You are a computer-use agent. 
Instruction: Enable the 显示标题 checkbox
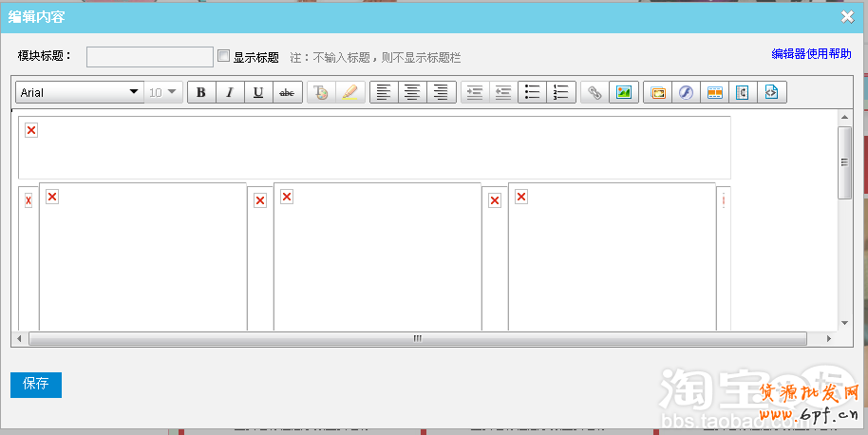pos(224,56)
